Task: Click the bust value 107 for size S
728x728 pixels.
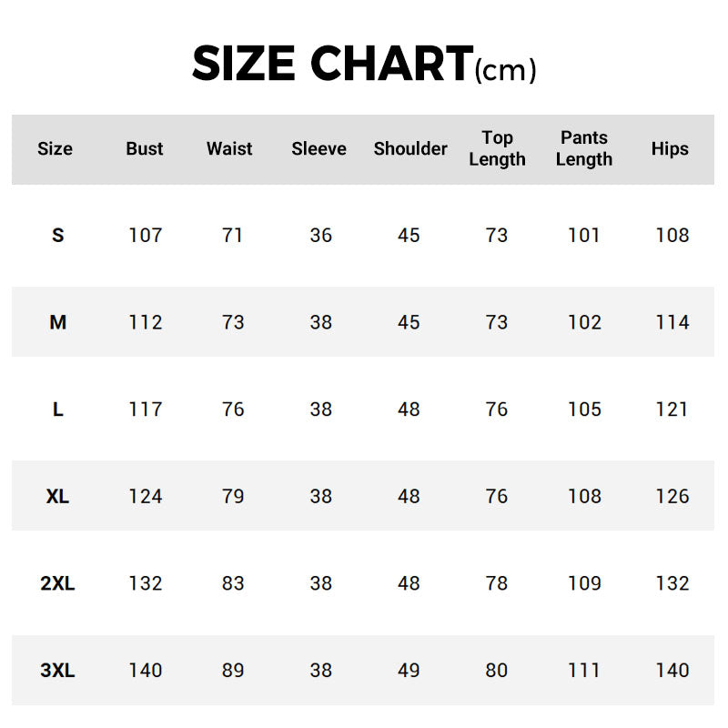Action: (146, 236)
